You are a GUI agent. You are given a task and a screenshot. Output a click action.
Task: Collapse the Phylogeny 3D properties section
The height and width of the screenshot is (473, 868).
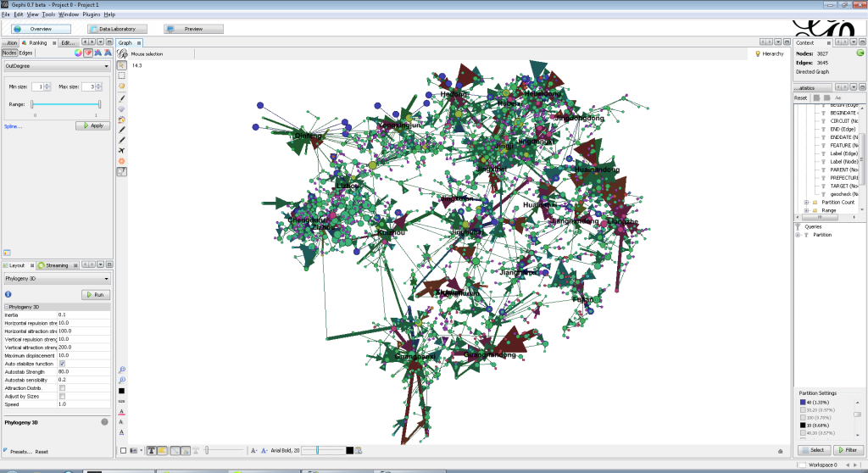(x=7, y=307)
